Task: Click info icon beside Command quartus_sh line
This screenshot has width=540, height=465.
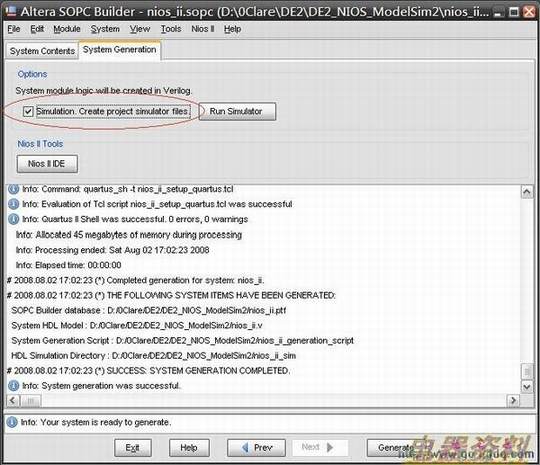Action: (x=13, y=189)
